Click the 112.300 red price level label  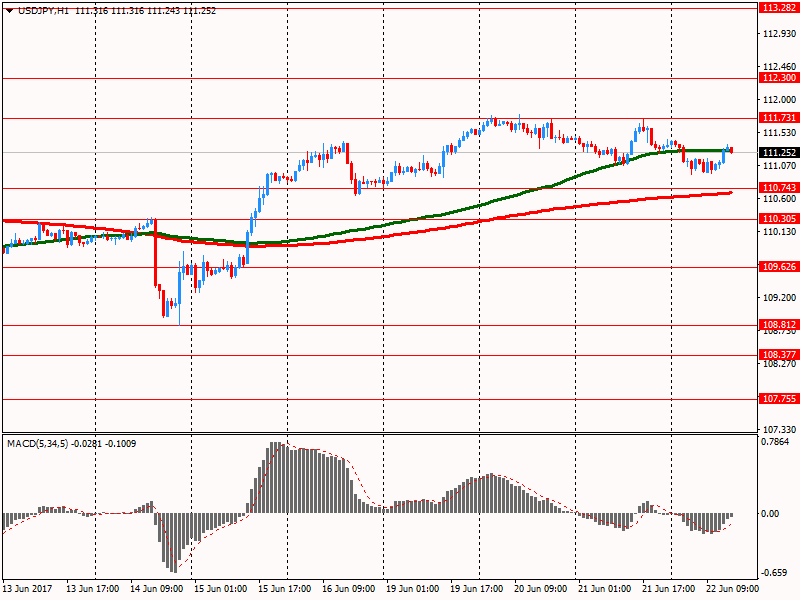(x=779, y=78)
